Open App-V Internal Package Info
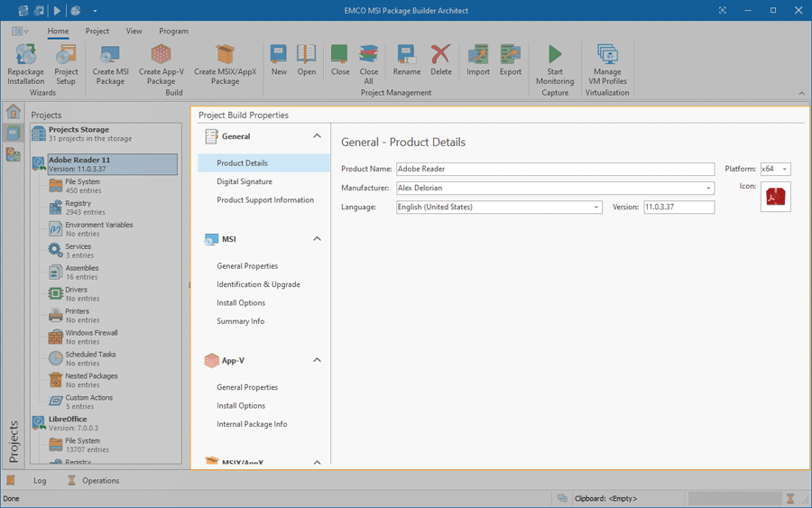 252,424
